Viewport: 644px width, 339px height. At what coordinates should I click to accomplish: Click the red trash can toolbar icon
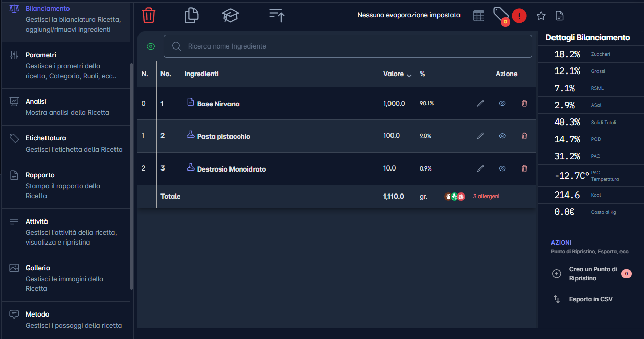tap(149, 15)
